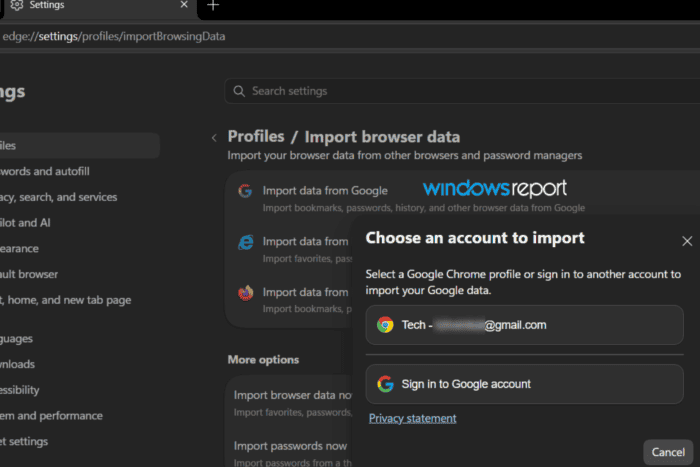
Task: Click the Firefox Import data from row text
Action: 306,292
